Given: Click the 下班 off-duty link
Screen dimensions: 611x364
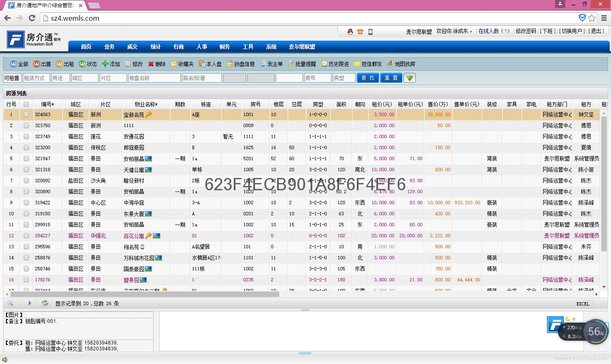Looking at the screenshot, I should pos(547,31).
